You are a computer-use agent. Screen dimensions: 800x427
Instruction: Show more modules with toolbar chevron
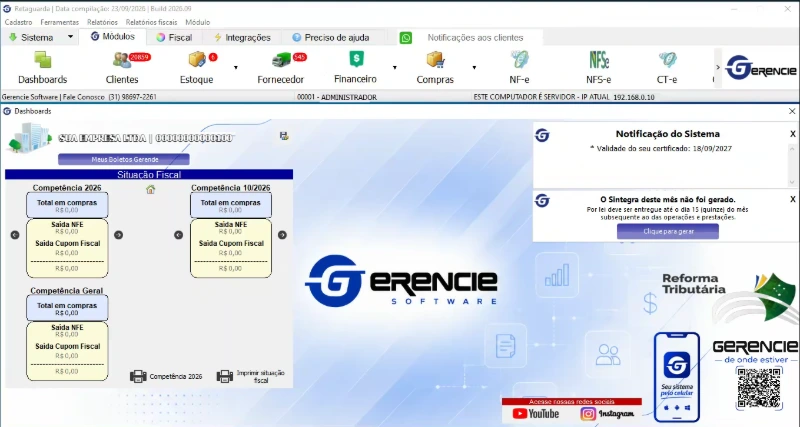coord(718,67)
